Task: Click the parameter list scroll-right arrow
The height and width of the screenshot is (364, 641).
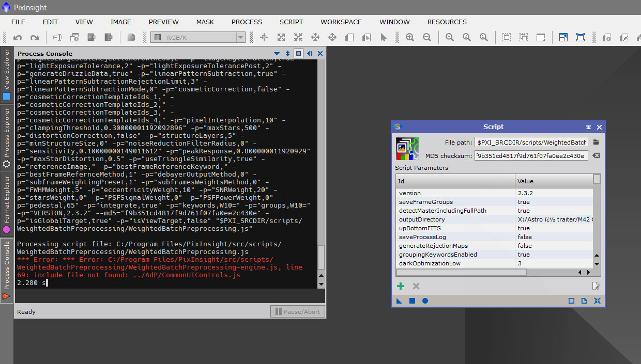Action: click(588, 272)
